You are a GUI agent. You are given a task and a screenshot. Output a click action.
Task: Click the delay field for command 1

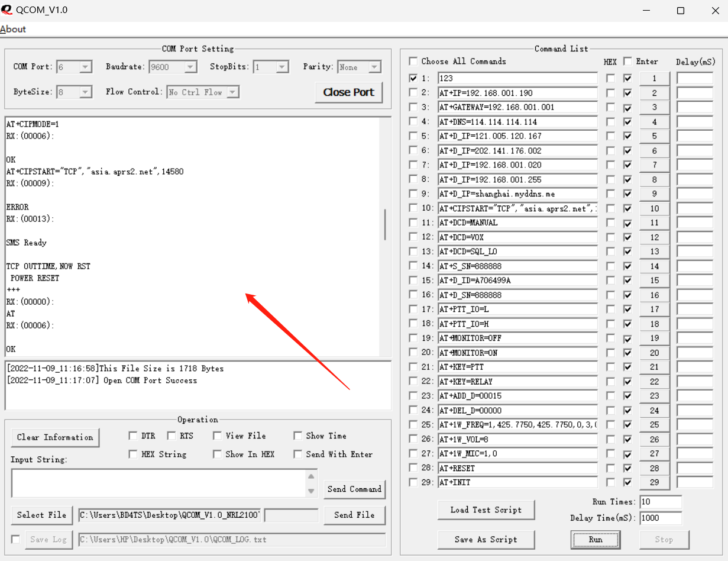695,78
